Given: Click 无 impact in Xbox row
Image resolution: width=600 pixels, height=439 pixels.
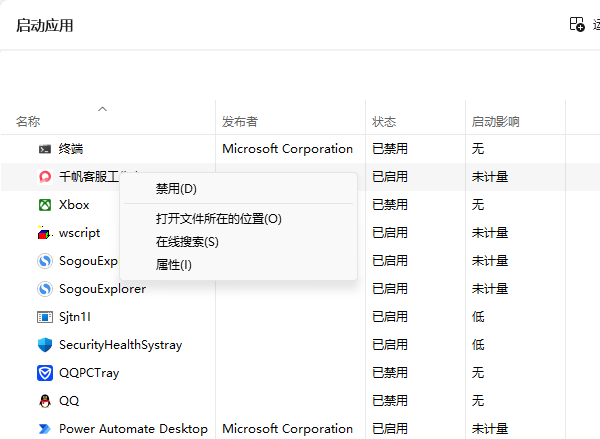Looking at the screenshot, I should tap(478, 205).
